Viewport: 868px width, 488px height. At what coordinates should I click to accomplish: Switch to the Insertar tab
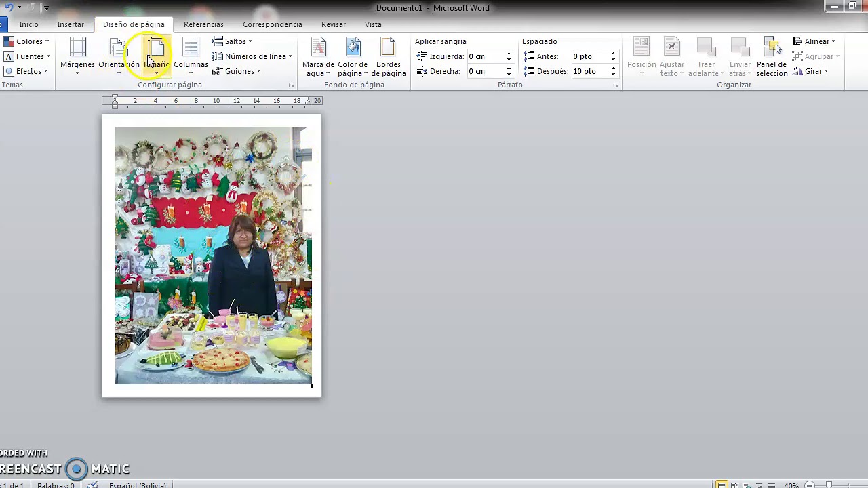pos(71,24)
